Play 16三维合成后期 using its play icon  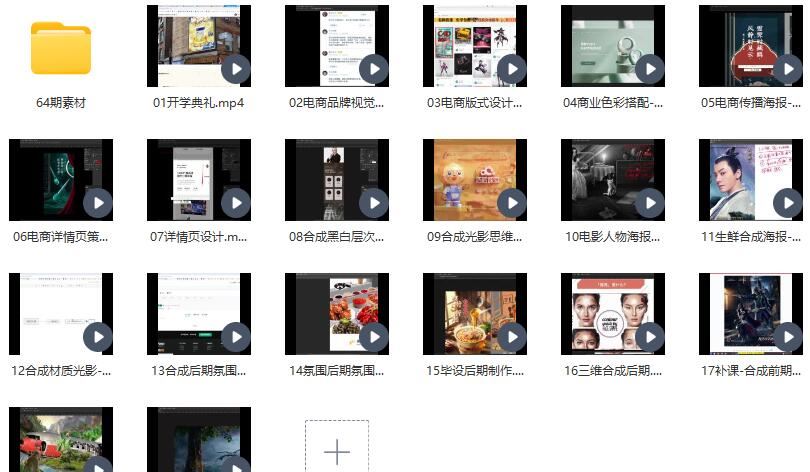[650, 337]
